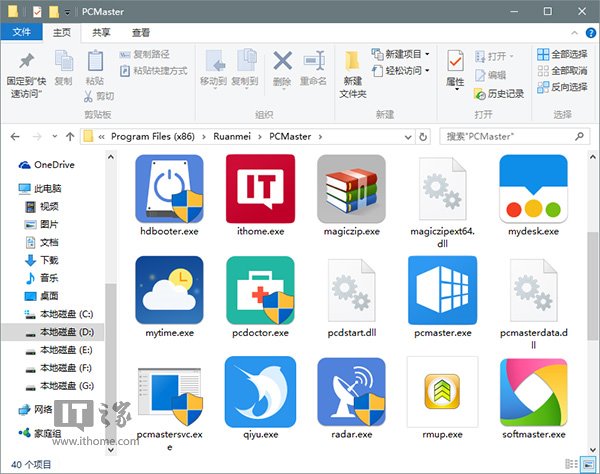
Task: Select radar.exe satellite dish icon
Action: (351, 392)
